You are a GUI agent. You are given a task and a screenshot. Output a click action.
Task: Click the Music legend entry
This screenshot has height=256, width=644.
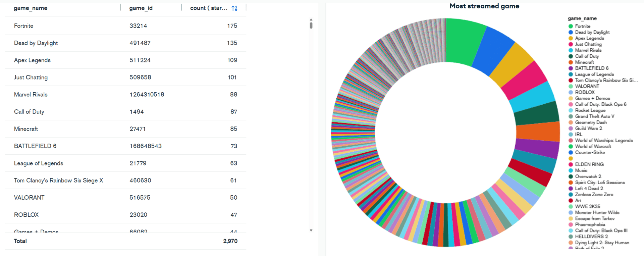(x=581, y=170)
